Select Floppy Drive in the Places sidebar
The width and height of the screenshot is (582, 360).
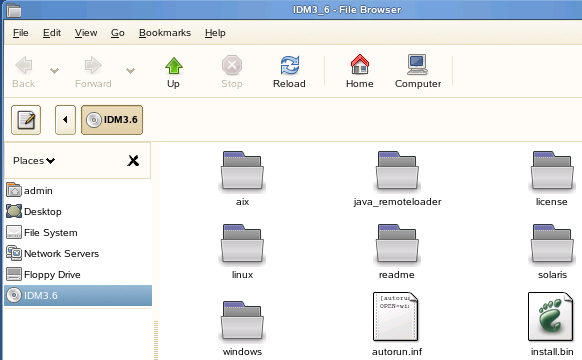click(78, 275)
